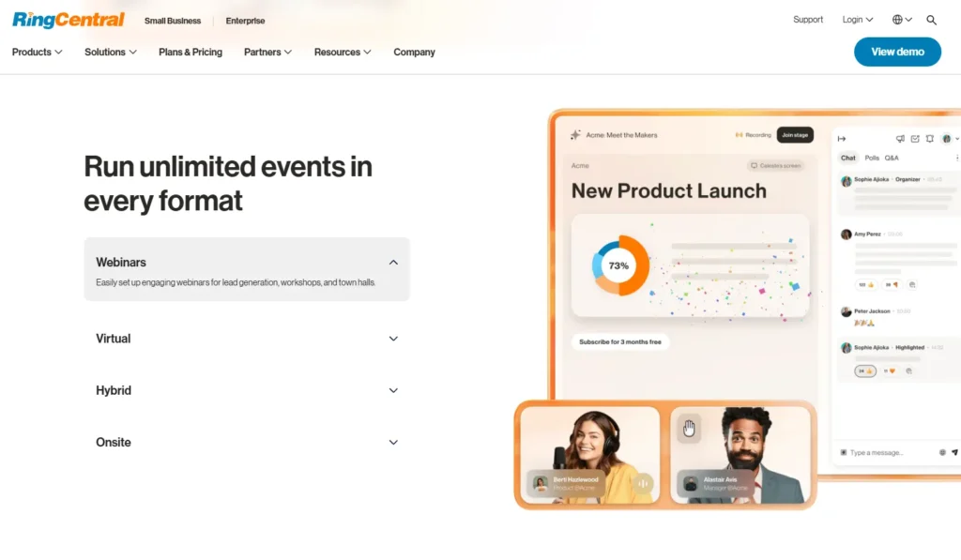This screenshot has width=961, height=560.
Task: Click the bell notifications icon in chat header
Action: click(930, 139)
